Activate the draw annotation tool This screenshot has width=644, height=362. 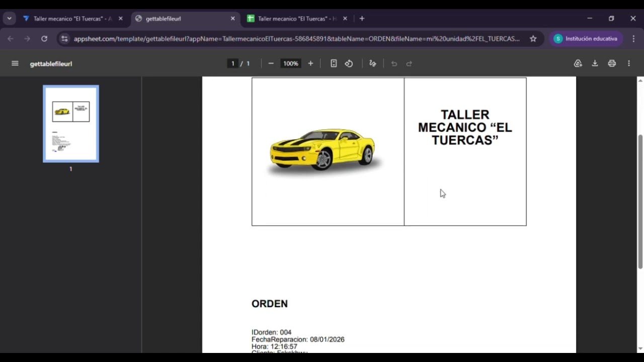(x=373, y=63)
